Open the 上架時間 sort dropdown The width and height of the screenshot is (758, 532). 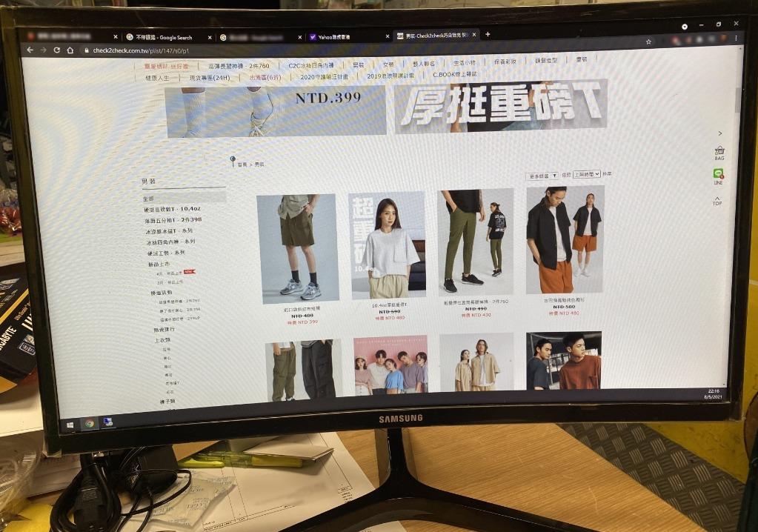coord(585,174)
